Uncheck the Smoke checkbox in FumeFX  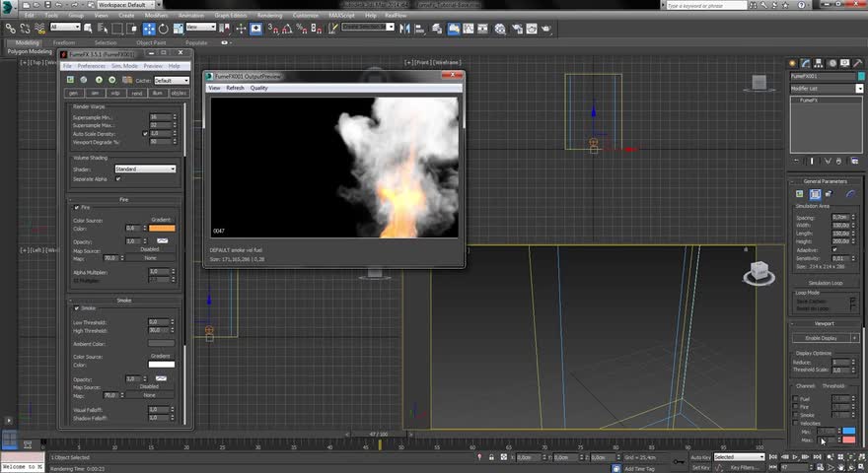pos(77,308)
